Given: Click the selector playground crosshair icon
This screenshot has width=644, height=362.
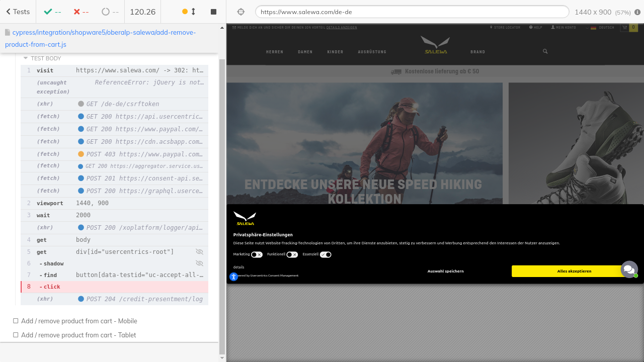Looking at the screenshot, I should (x=240, y=12).
